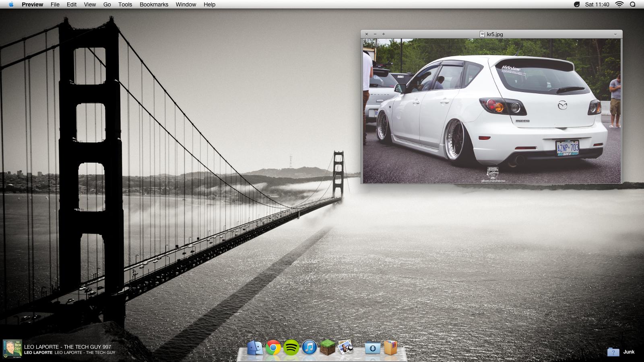Click the Tech Guy podcast album art
Screen dimensions: 644x362
tap(12, 349)
